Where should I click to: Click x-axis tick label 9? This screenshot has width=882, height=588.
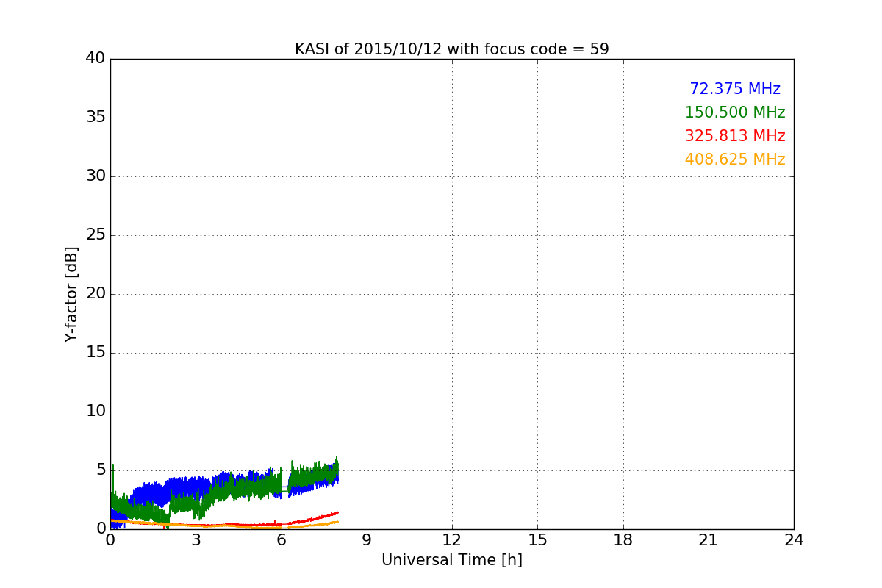tap(367, 540)
